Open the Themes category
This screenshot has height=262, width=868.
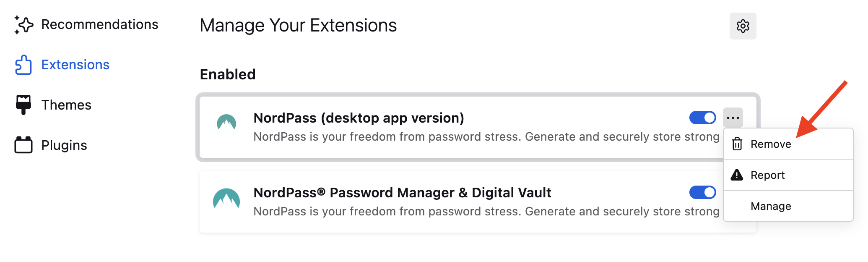click(x=66, y=105)
